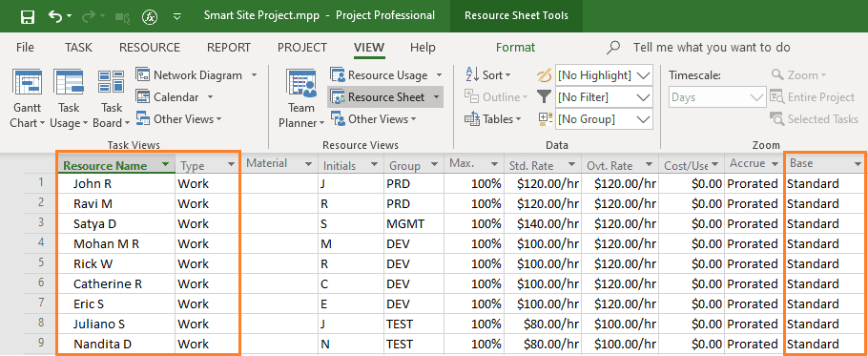The width and height of the screenshot is (868, 356).
Task: Open the Undo history dropdown arrow
Action: (70, 16)
